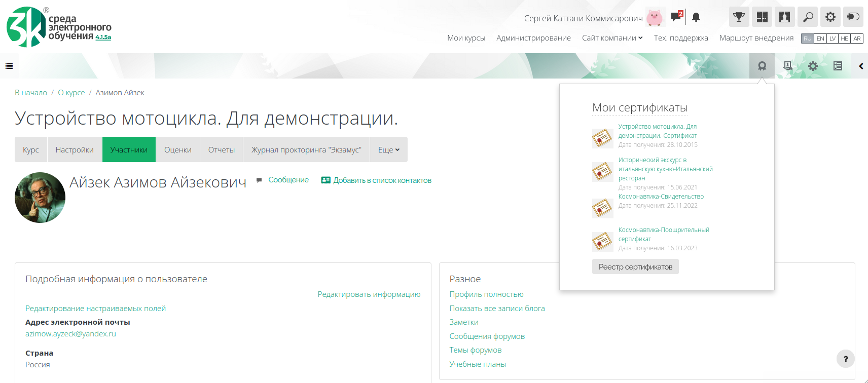This screenshot has width=868, height=383.
Task: Open the hamburger list icon at left
Action: click(9, 66)
